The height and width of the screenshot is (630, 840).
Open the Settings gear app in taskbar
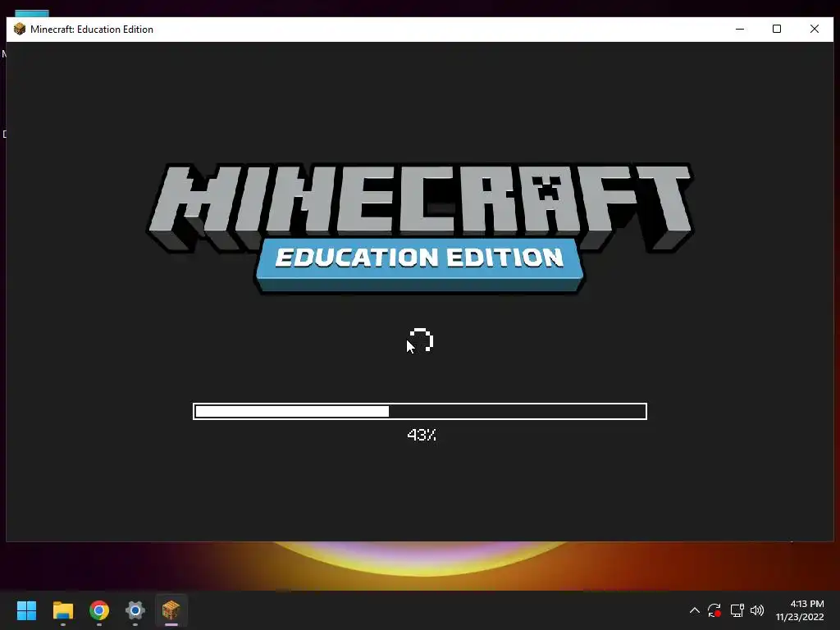[135, 610]
